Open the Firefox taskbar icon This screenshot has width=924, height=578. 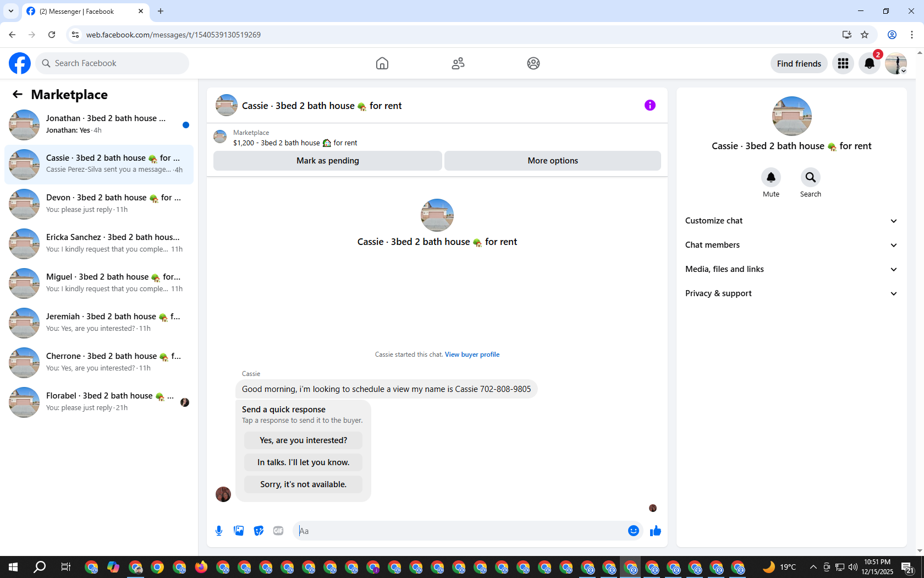(201, 567)
